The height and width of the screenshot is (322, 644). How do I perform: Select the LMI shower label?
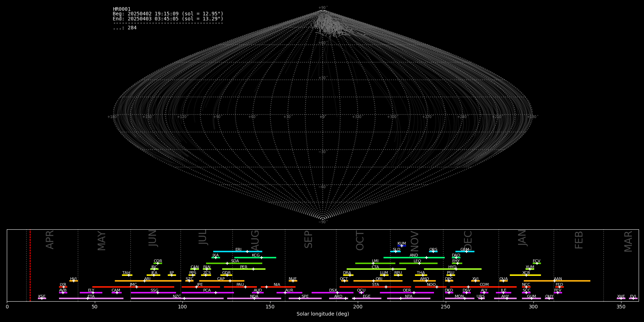pos(375,261)
